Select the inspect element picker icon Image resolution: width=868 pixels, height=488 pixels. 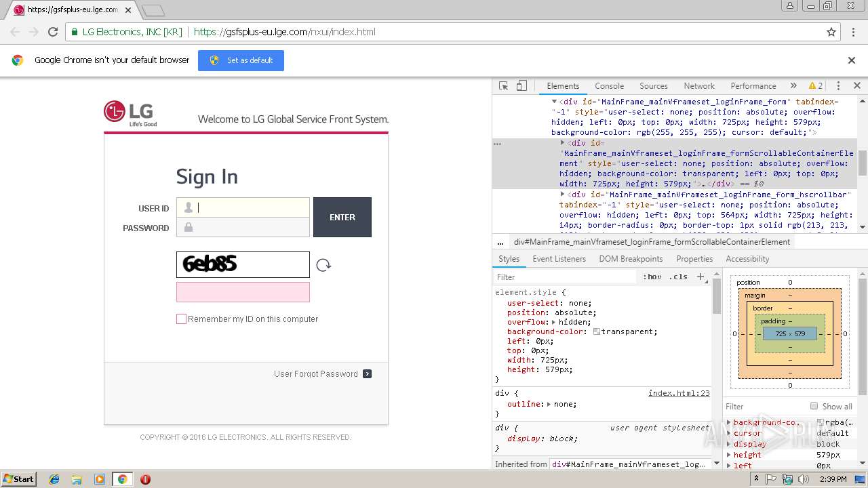tap(503, 86)
